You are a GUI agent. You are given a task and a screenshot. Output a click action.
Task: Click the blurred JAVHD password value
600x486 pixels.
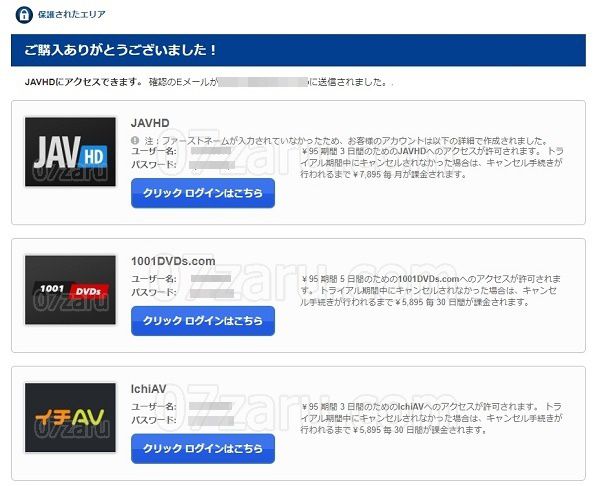[212, 165]
